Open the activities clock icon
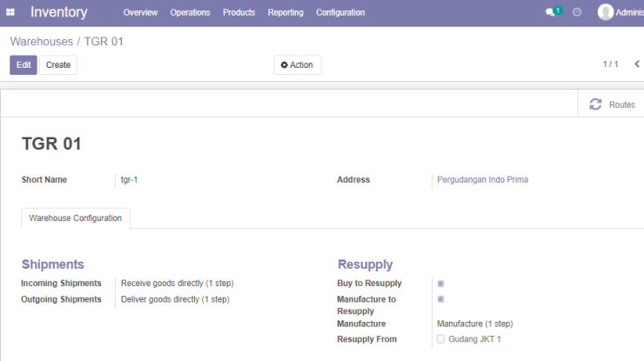Screen dimensions: 644x361 577,12
